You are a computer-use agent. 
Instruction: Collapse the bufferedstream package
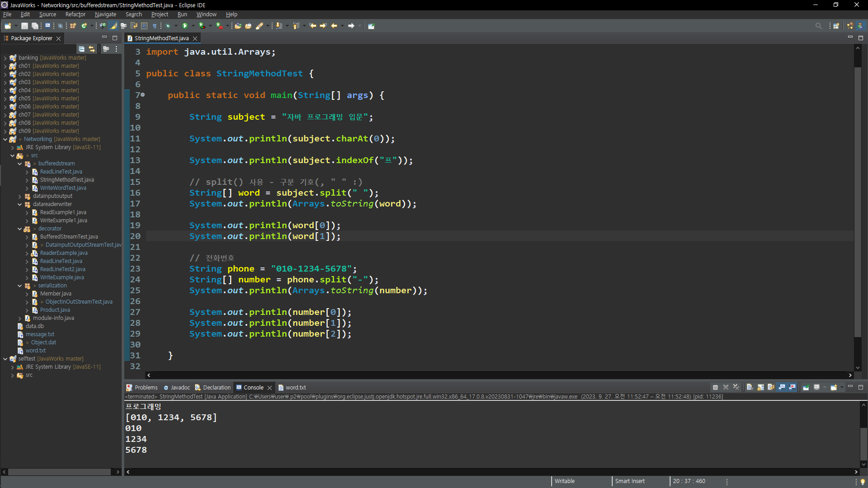(x=20, y=164)
